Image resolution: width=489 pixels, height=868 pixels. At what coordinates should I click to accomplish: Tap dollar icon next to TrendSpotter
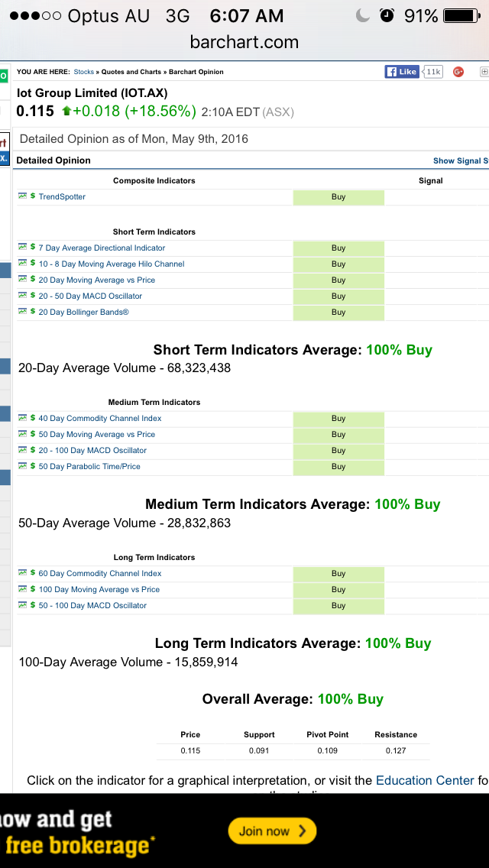pos(33,196)
